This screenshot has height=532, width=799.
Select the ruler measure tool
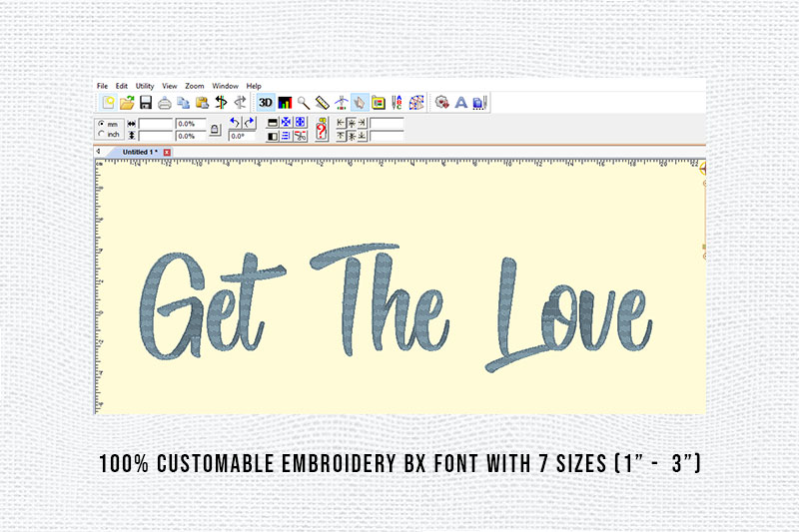pos(323,103)
